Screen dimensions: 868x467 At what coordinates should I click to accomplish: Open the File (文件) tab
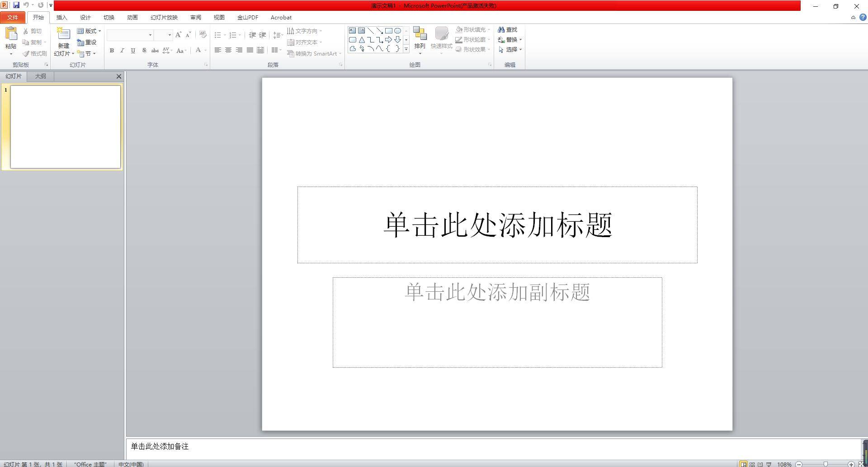click(x=13, y=17)
